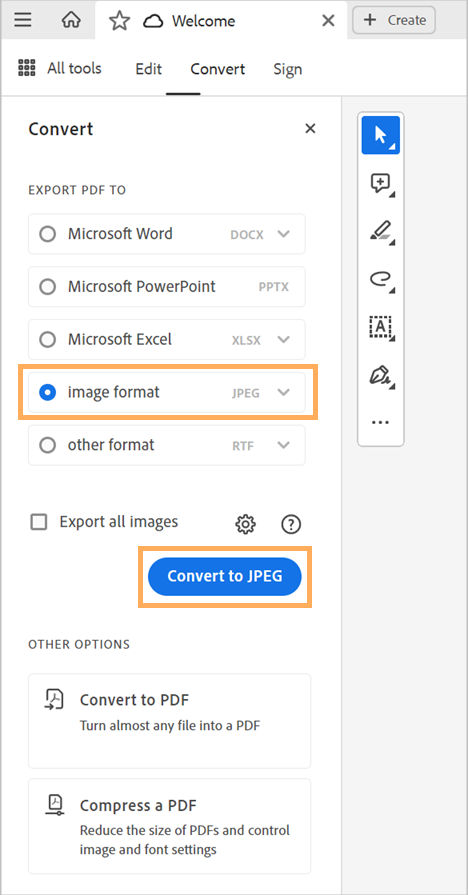
Task: Switch to the Edit tab
Action: pyautogui.click(x=148, y=69)
